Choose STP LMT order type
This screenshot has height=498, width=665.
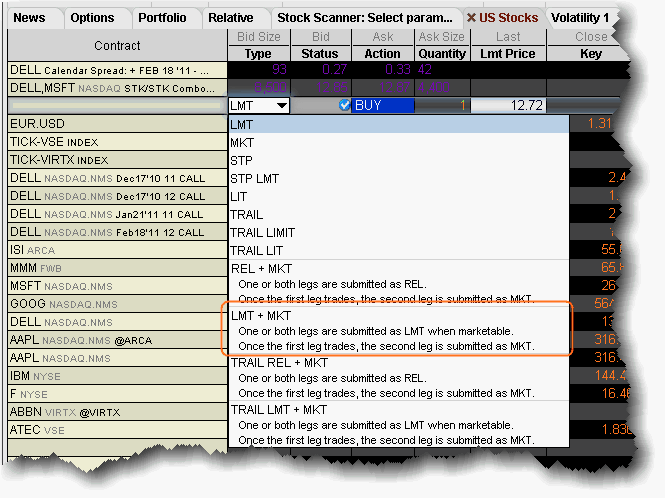pos(399,179)
